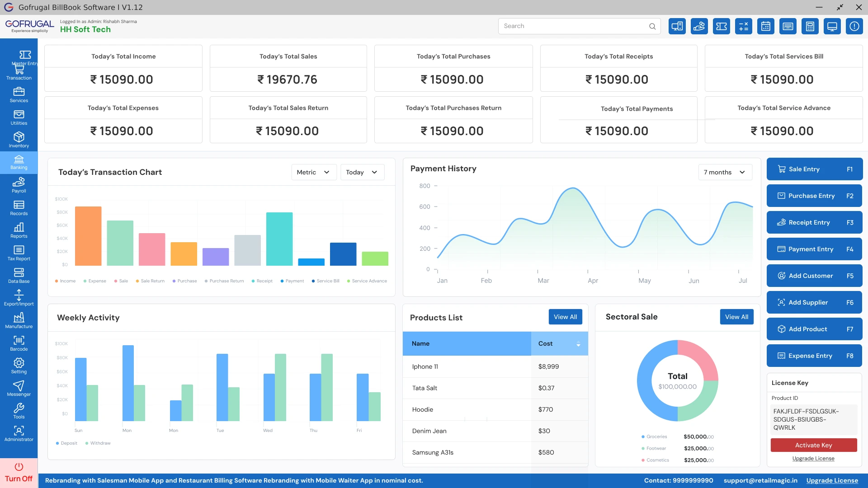This screenshot has width=868, height=488.
Task: Click View All in Products List
Action: click(565, 317)
